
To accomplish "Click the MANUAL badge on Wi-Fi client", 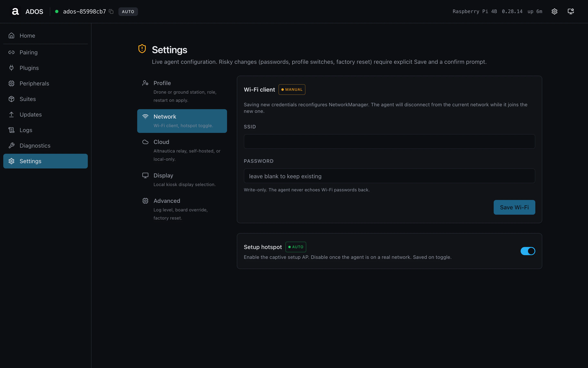I will click(292, 90).
